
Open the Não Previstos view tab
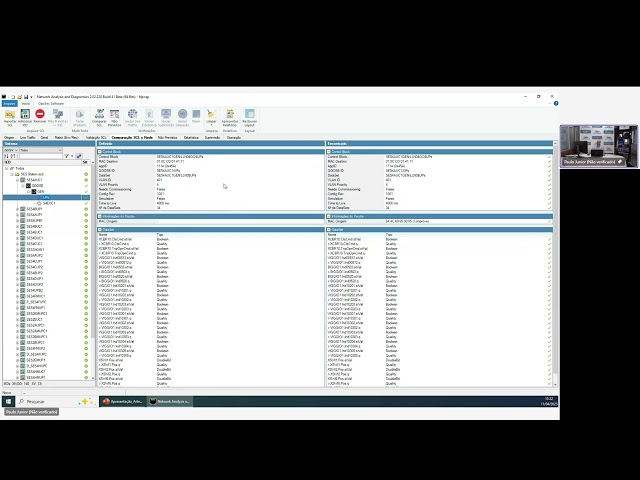[168, 138]
